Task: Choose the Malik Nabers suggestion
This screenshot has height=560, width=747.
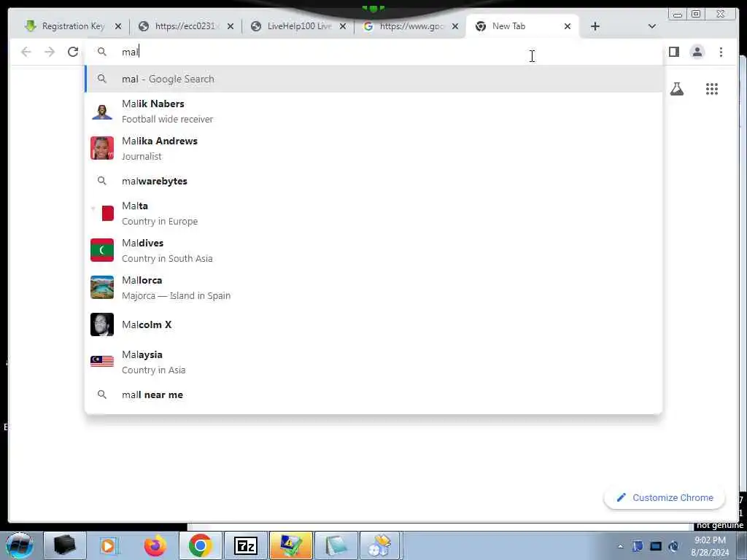Action: 373,112
